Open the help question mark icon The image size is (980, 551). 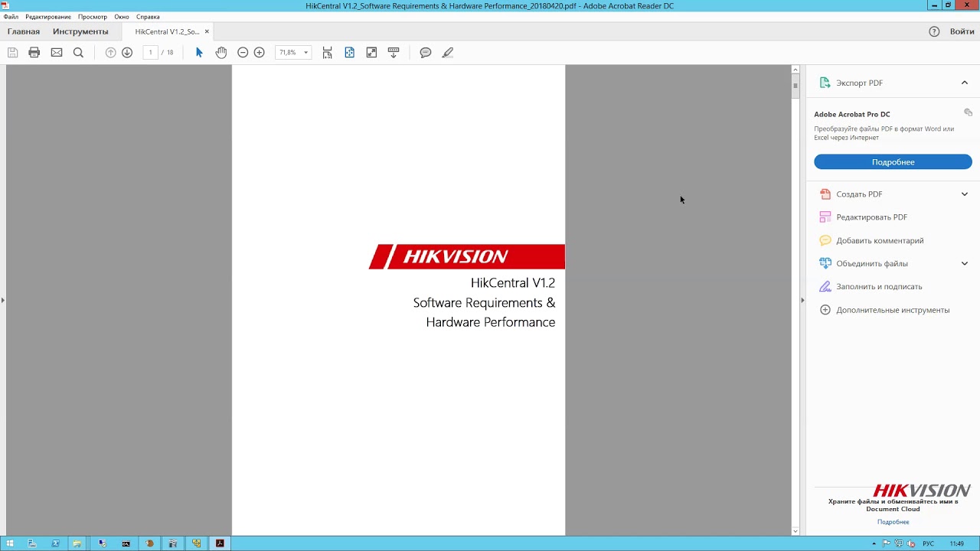coord(934,31)
